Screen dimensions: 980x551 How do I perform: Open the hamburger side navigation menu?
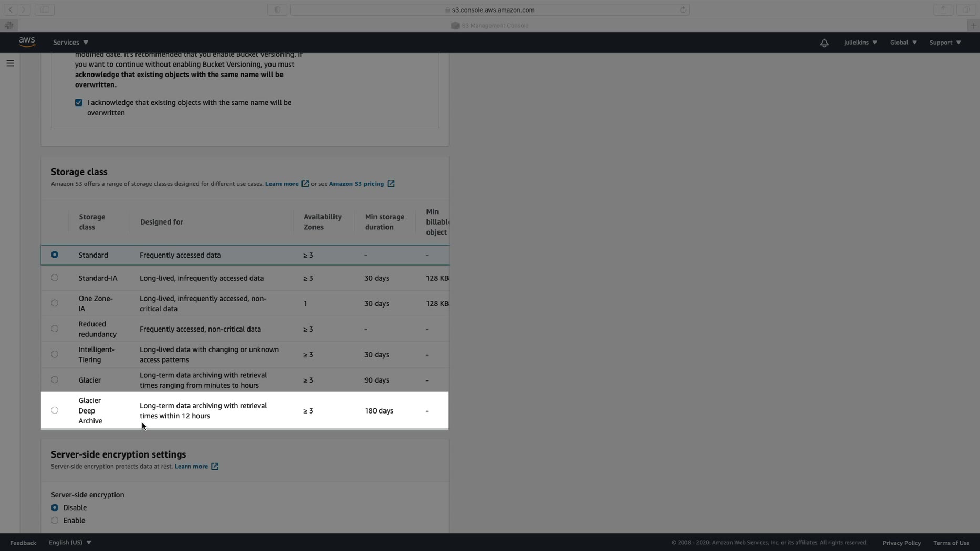[10, 63]
